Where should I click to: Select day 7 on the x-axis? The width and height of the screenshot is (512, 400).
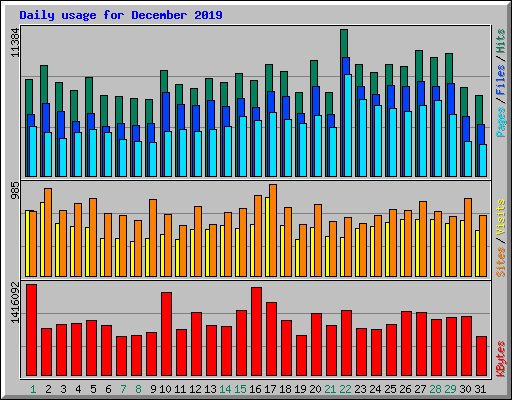tap(123, 389)
